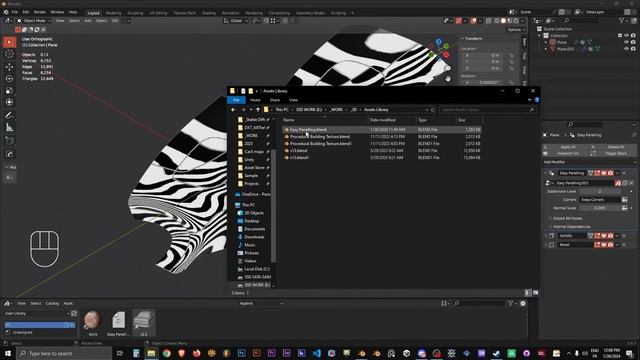Toggle render for Bevel modifier

(x=610, y=244)
